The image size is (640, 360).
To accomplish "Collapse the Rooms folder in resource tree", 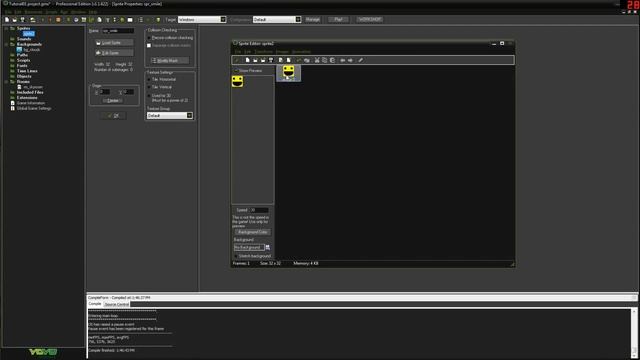I will point(6,82).
